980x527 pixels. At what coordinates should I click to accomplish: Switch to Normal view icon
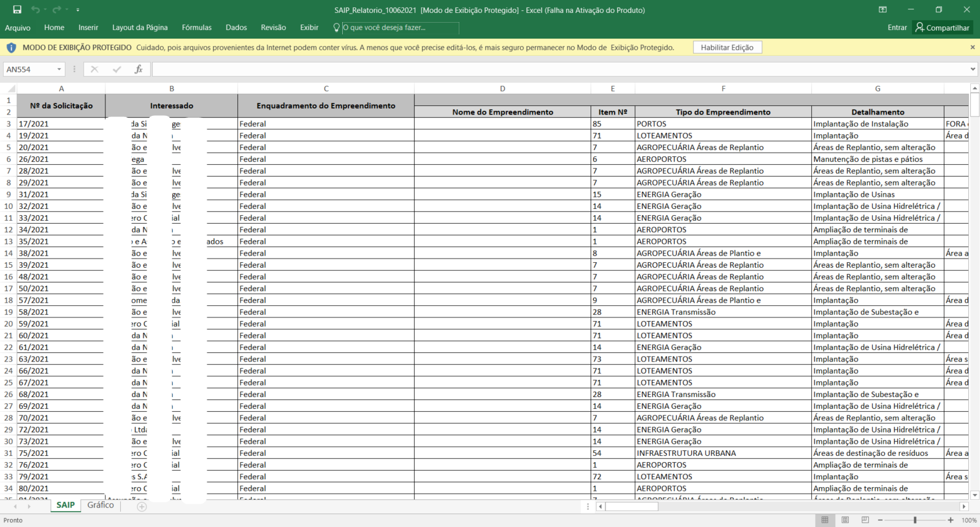(x=825, y=520)
